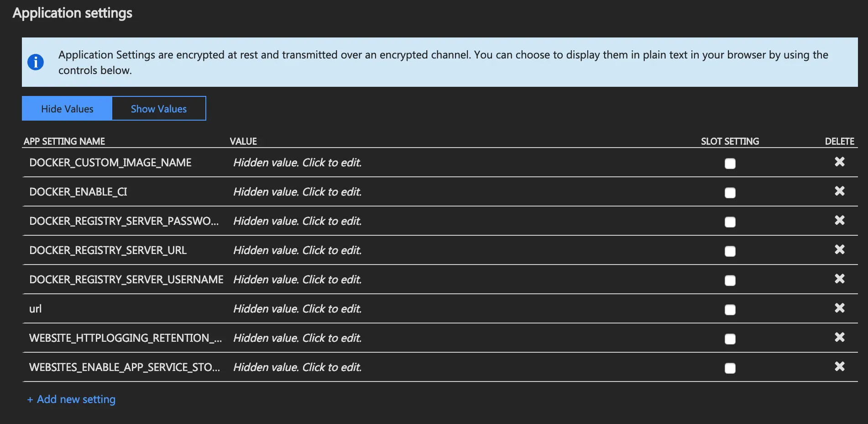868x424 pixels.
Task: Edit hidden value of WEBSITE_HTTPLOGGING_RETENTION setting
Action: coord(297,338)
